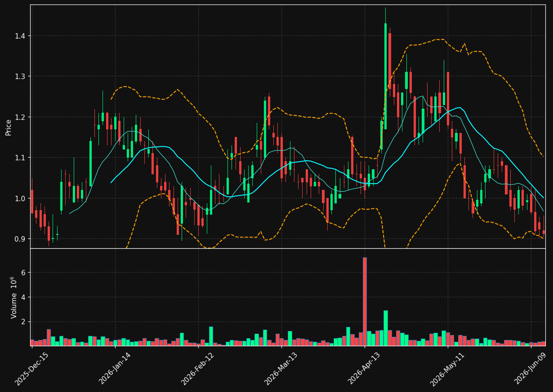Click the 2026-Feb-12 date label
This screenshot has height=392, width=553.
point(197,369)
